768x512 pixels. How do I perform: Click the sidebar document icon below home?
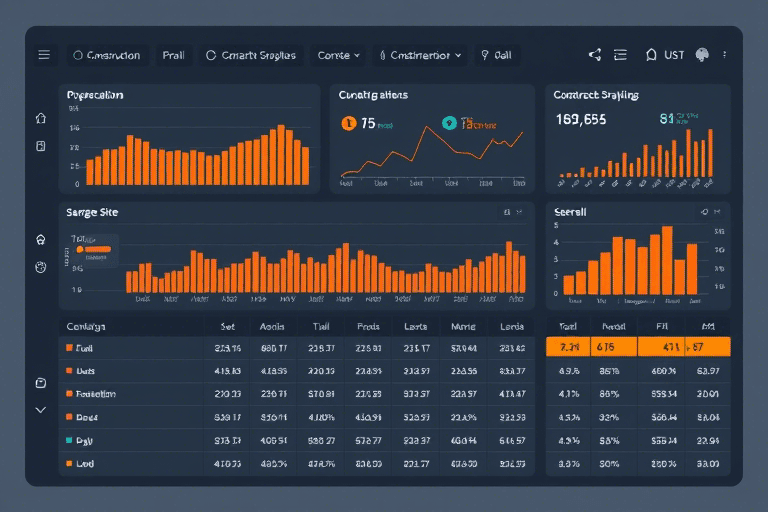41,146
